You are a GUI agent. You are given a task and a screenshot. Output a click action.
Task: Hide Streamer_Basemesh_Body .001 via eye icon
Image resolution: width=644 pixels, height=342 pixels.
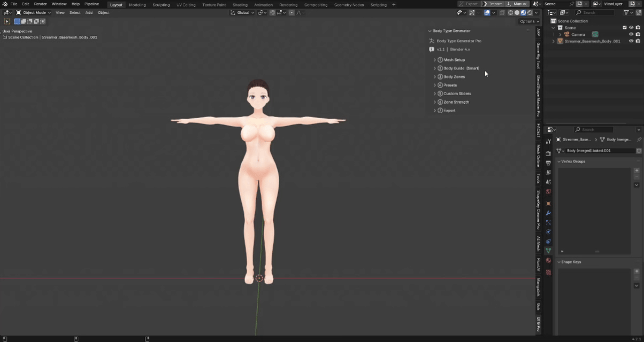631,41
